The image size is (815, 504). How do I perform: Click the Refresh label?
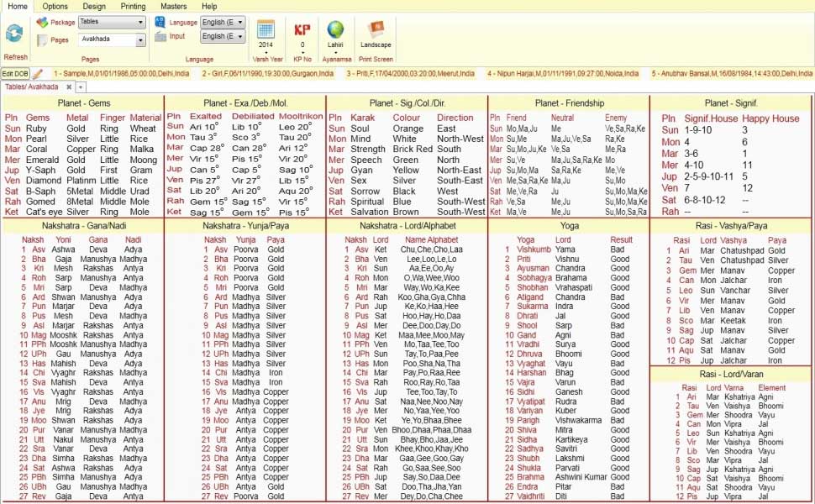point(16,57)
